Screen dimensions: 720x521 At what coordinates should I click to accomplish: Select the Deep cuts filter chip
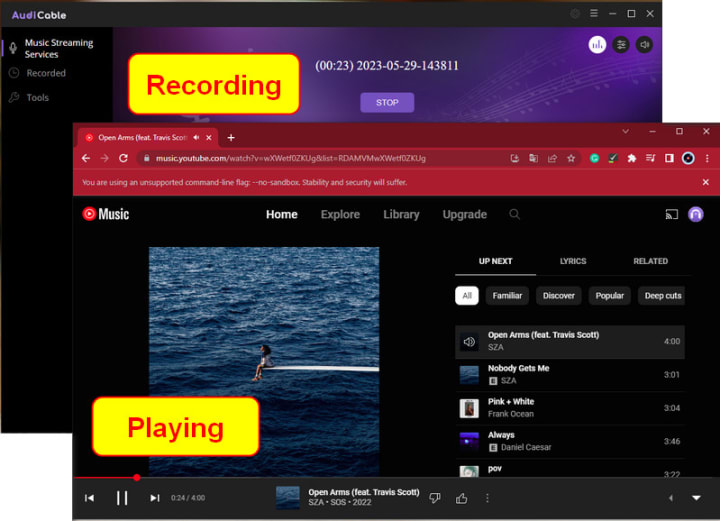coord(662,296)
